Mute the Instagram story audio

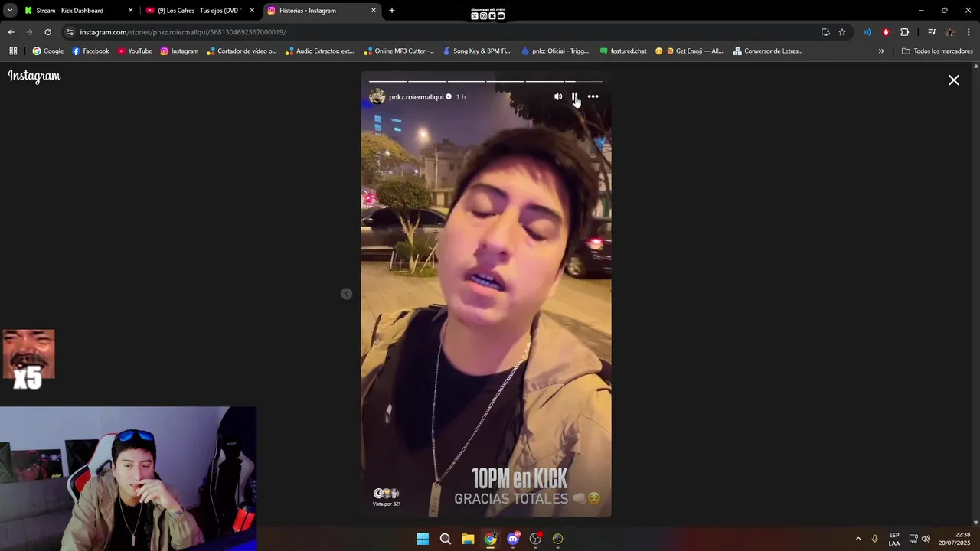(558, 96)
